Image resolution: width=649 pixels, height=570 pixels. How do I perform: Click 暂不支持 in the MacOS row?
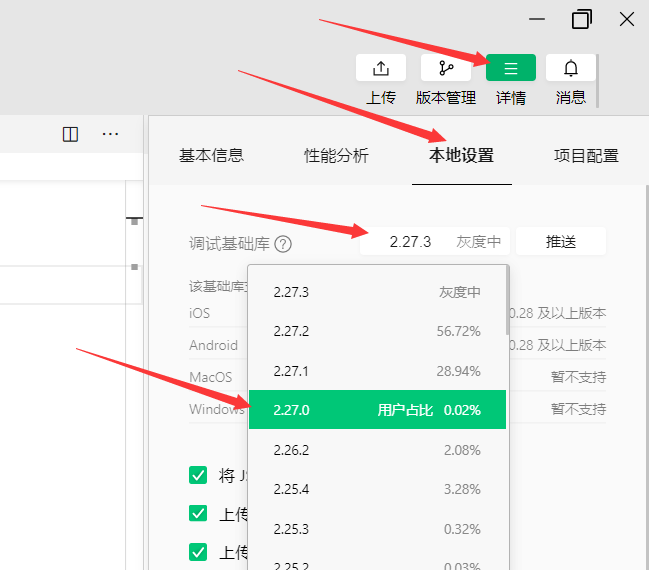click(x=578, y=377)
